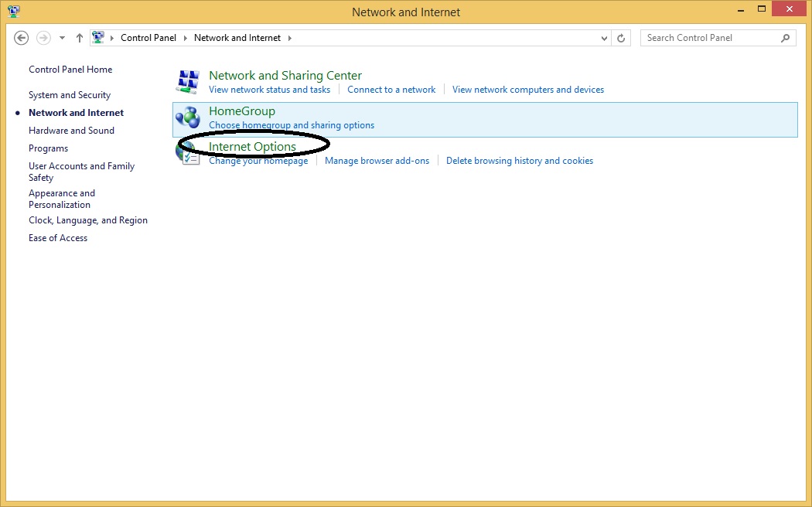Click the Network and Sharing Center icon

tap(187, 82)
